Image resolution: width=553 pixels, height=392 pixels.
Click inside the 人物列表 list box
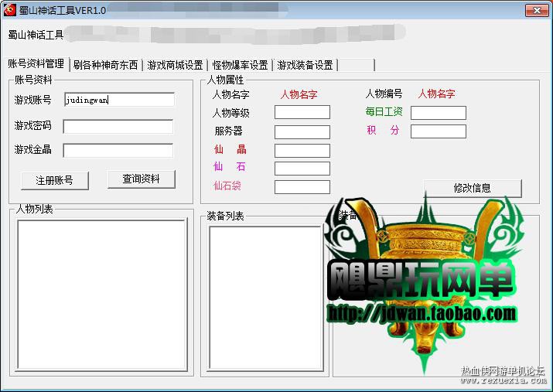(x=102, y=295)
